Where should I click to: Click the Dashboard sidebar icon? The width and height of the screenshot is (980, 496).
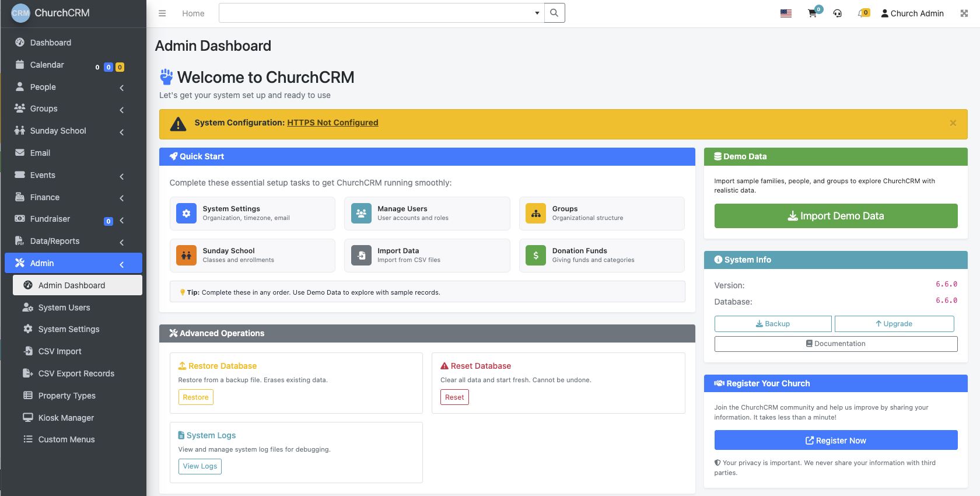(x=20, y=43)
